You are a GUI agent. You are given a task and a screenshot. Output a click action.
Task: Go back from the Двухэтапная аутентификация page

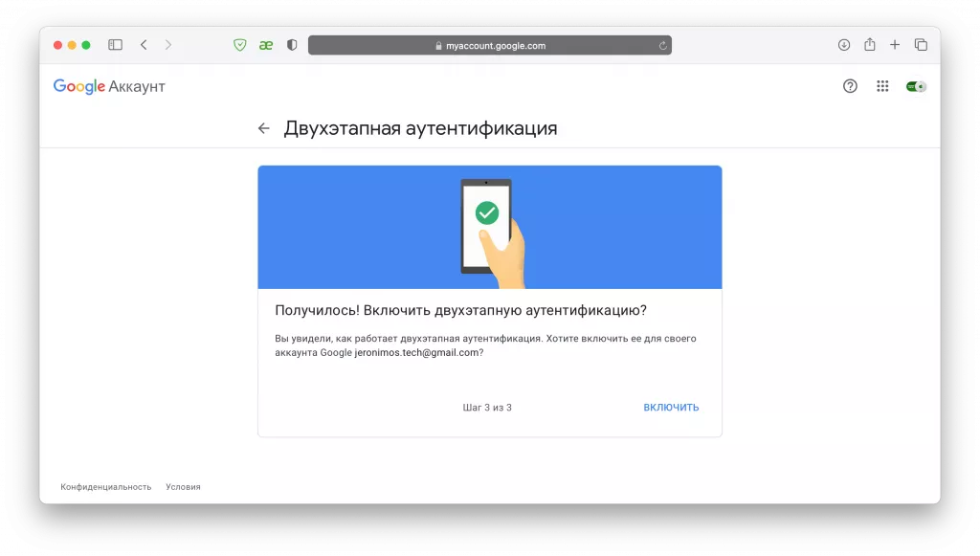tap(264, 128)
